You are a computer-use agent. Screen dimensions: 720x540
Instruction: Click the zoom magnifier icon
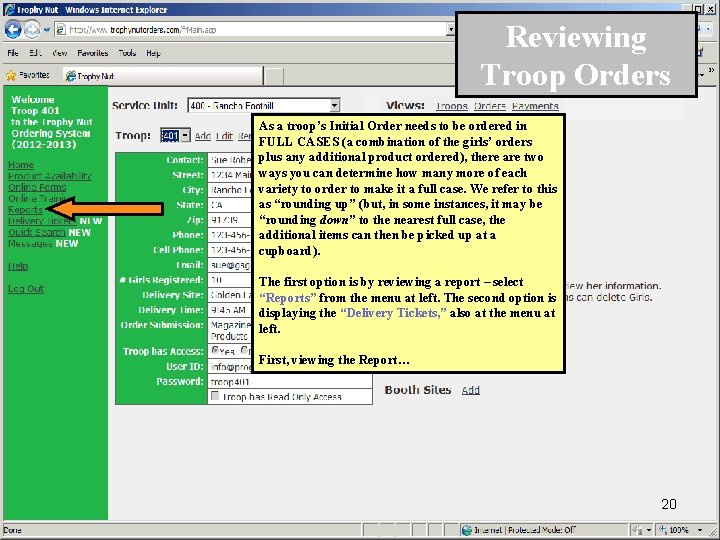(663, 530)
